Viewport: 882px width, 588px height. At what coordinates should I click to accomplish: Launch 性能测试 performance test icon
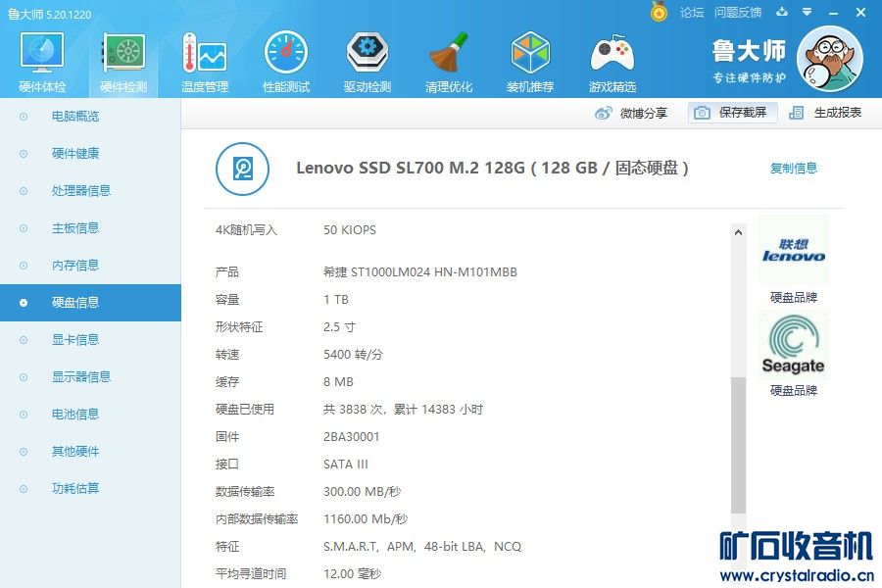point(286,52)
